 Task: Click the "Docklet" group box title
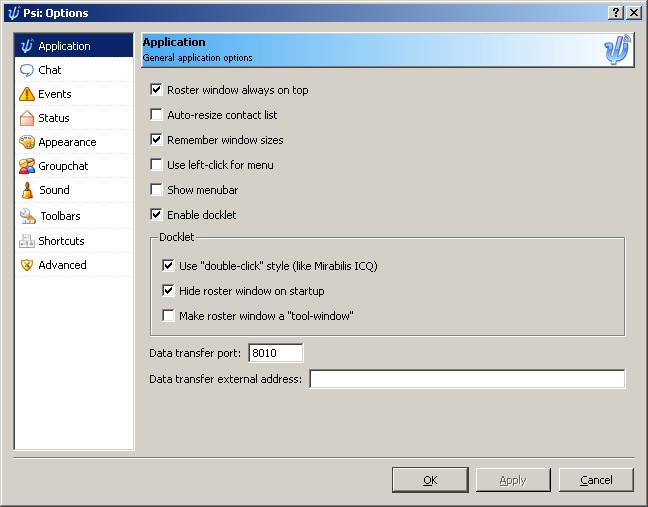pyautogui.click(x=176, y=237)
